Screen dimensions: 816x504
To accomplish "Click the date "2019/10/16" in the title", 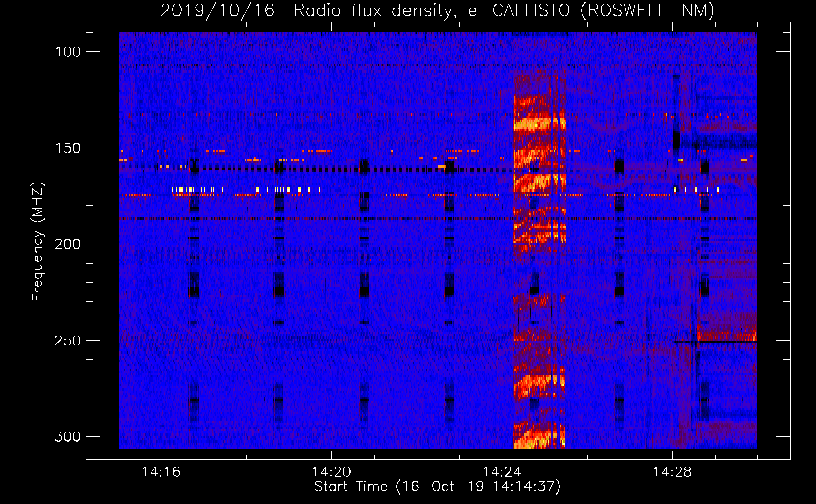I will tap(217, 10).
